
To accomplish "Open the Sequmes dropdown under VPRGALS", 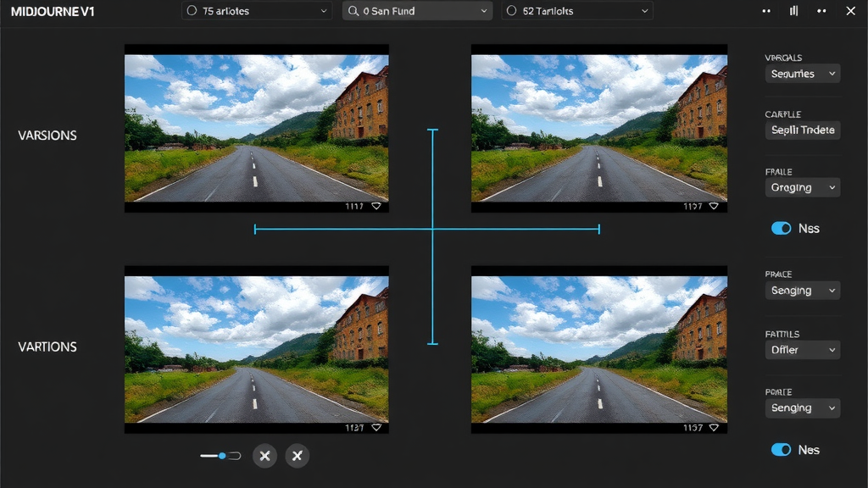I will pos(802,74).
